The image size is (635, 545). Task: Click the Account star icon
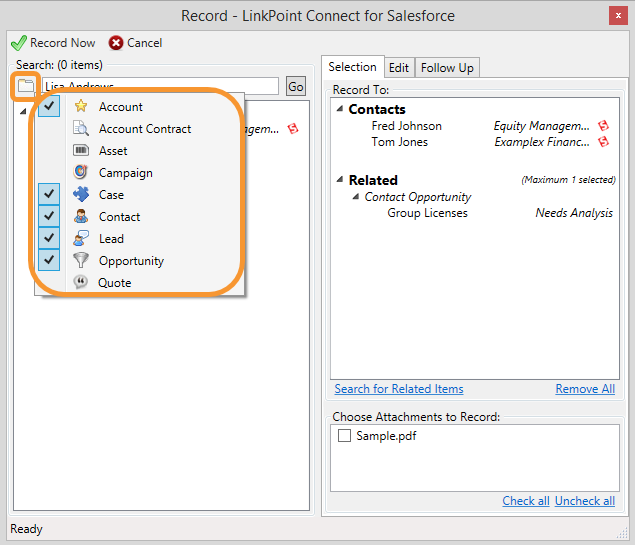[81, 106]
